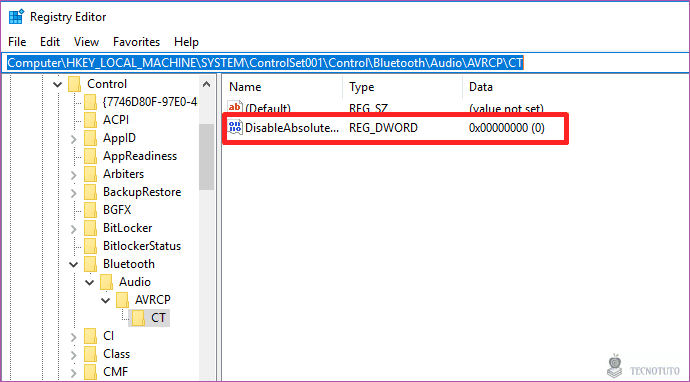Screen dimensions: 690x382
Task: Click the registry path address bar
Action: click(x=345, y=63)
